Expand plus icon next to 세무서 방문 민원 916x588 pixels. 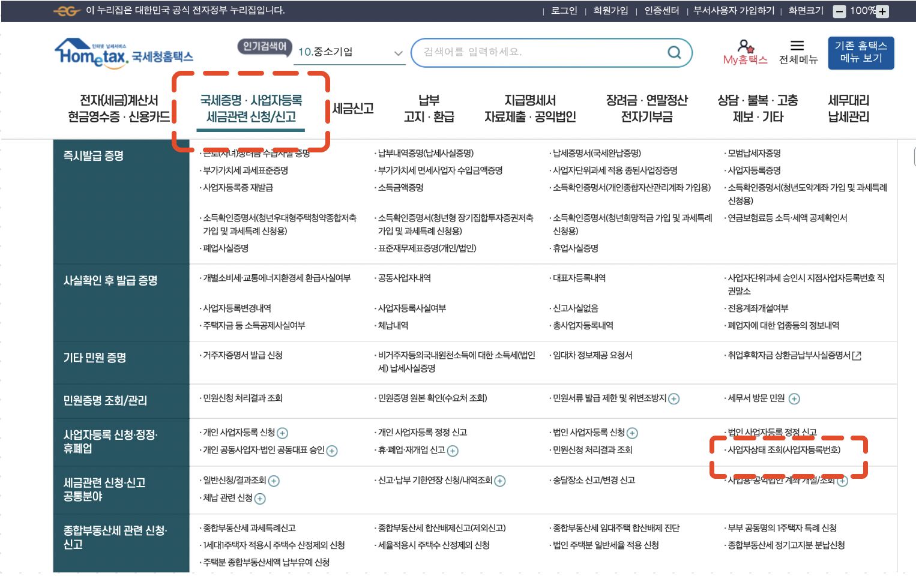click(794, 399)
